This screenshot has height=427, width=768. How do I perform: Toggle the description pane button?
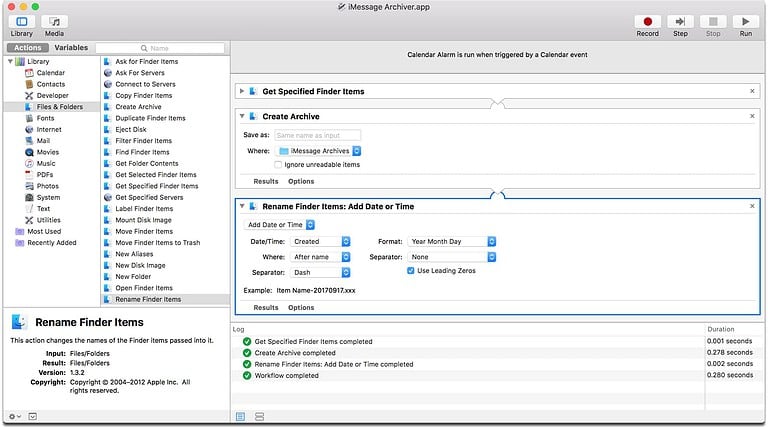coord(32,416)
